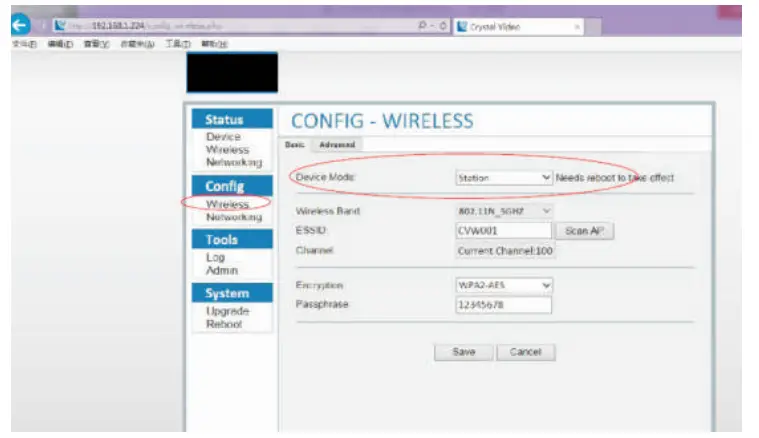The width and height of the screenshot is (759, 438).
Task: Open the Device Mode dropdown showing Station
Action: click(503, 178)
